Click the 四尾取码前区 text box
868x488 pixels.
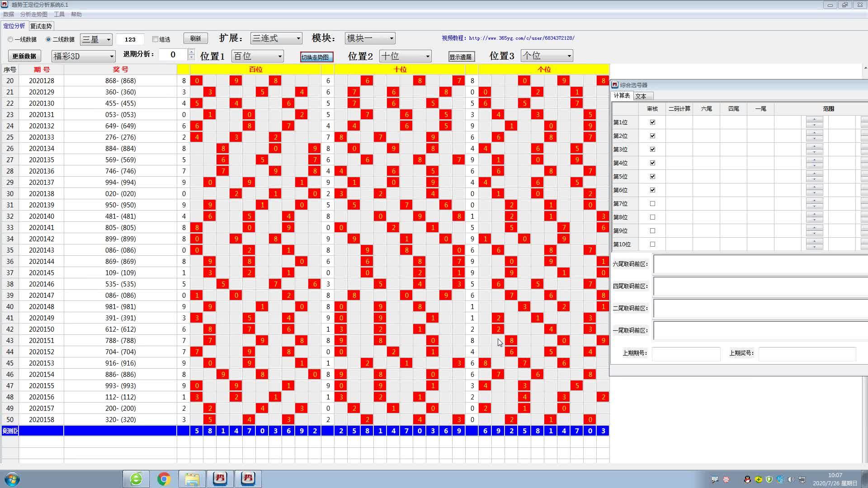pos(760,286)
